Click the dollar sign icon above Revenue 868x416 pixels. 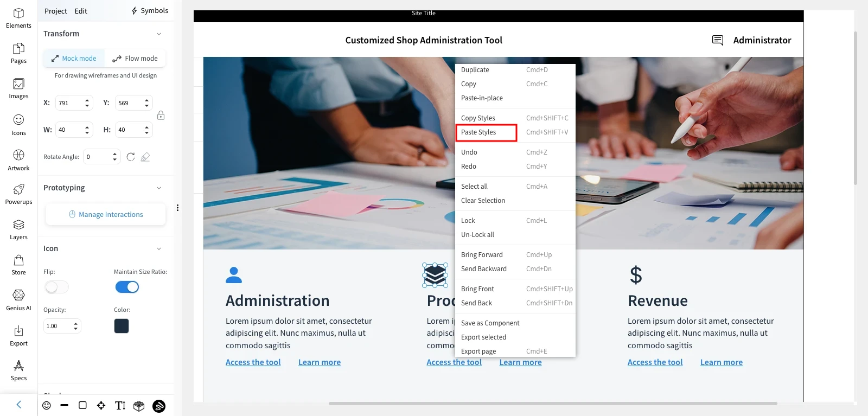(636, 275)
